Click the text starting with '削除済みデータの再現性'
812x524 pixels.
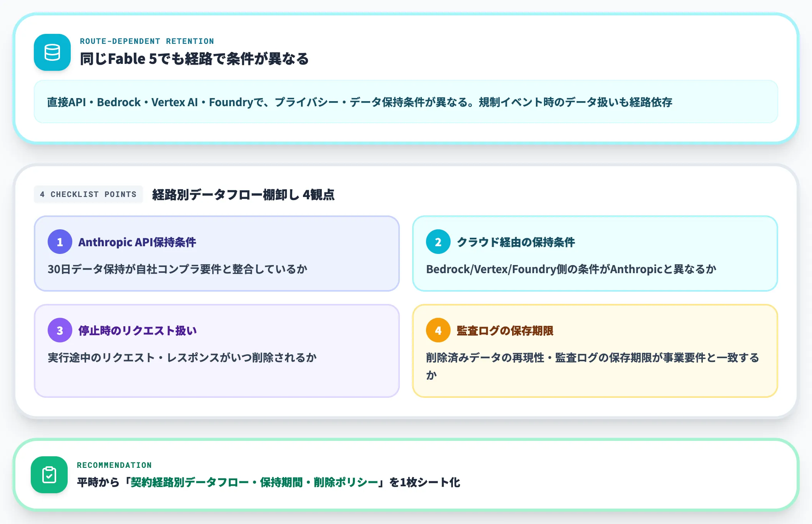click(x=593, y=366)
